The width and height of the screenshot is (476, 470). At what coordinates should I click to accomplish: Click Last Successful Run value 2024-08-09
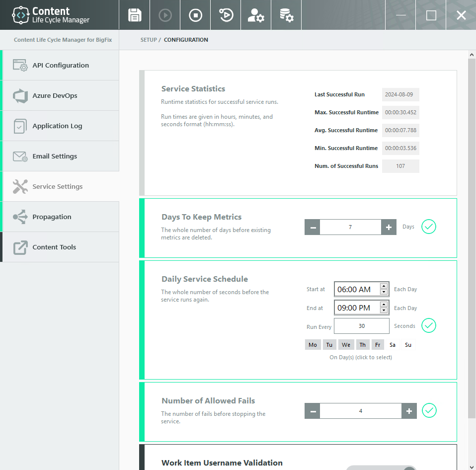point(400,95)
